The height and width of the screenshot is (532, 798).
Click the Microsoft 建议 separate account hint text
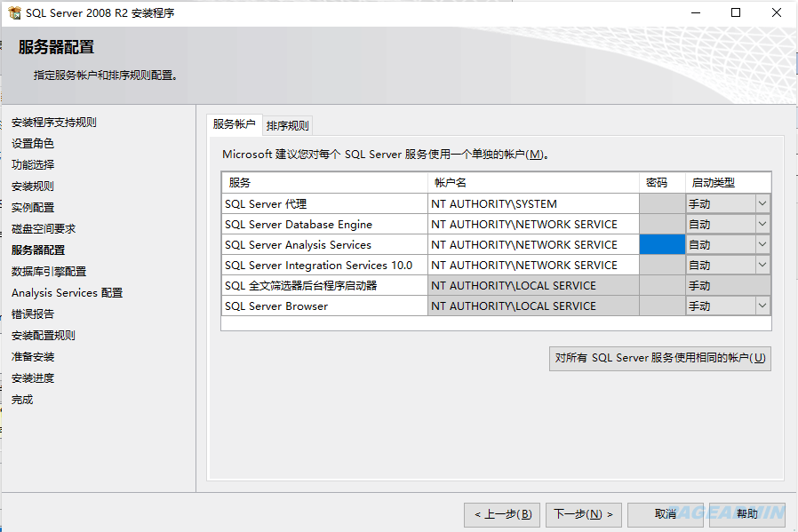coord(386,155)
